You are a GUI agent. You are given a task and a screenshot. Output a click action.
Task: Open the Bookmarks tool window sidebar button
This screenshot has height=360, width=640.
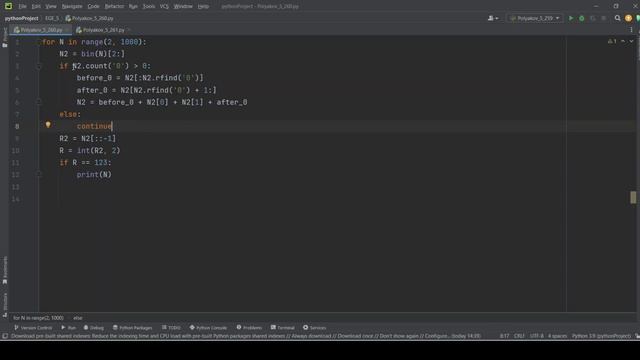[x=5, y=270]
